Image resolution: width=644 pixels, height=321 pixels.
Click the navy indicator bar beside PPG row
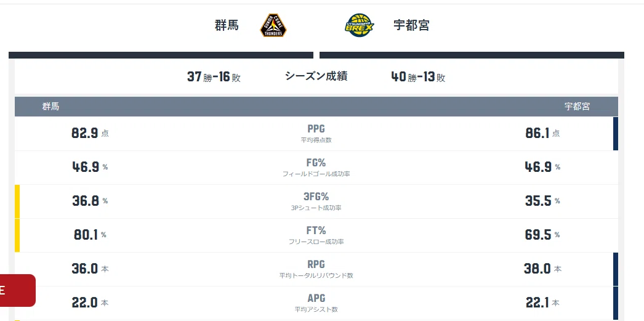click(615, 134)
